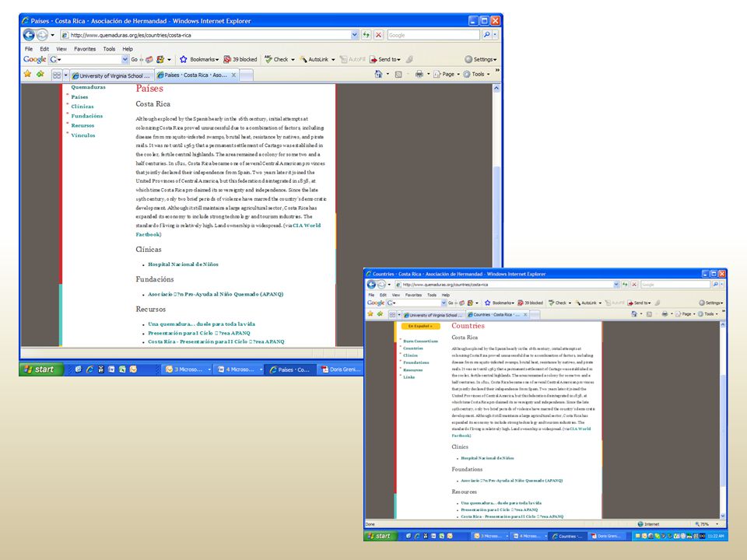747x560 pixels.
Task: Click Feeds icon in Países window
Action: click(x=398, y=75)
